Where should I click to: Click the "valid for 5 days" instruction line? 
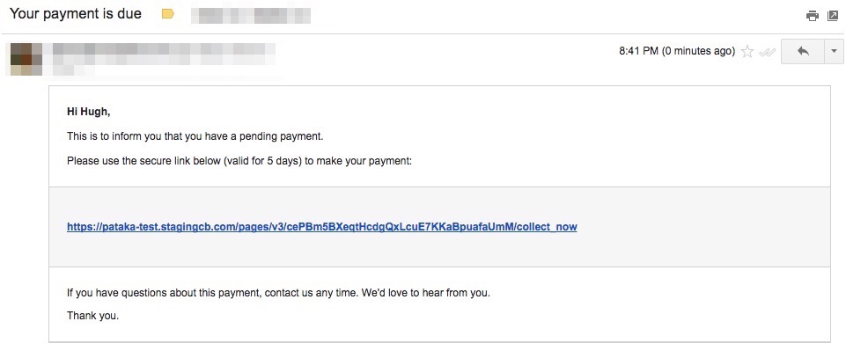pos(239,162)
